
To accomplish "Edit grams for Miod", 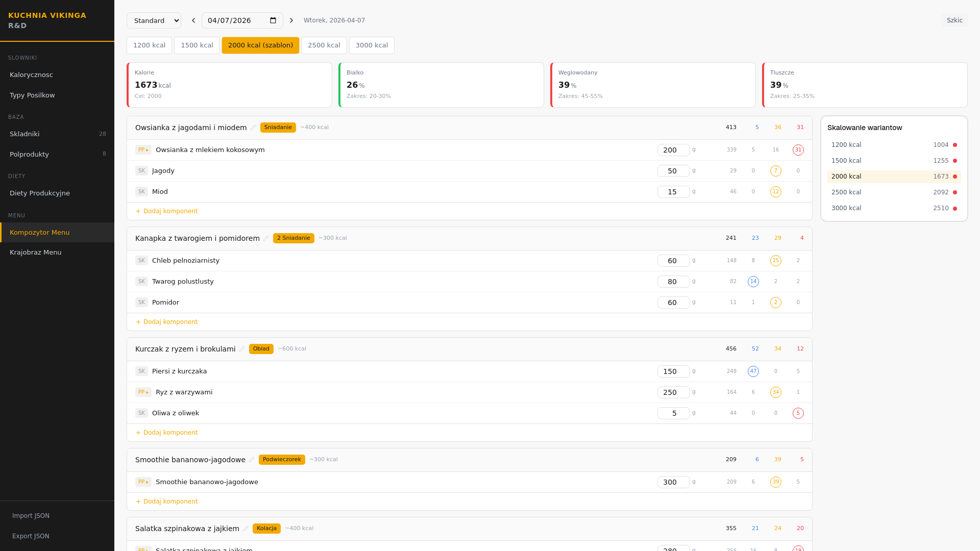I will (673, 192).
